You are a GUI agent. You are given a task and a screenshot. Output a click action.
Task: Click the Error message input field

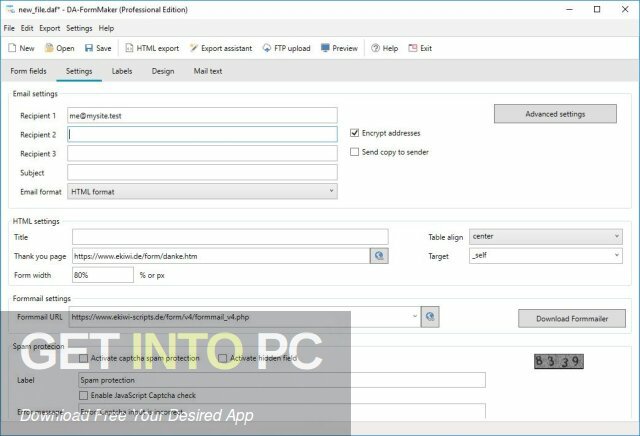282,411
